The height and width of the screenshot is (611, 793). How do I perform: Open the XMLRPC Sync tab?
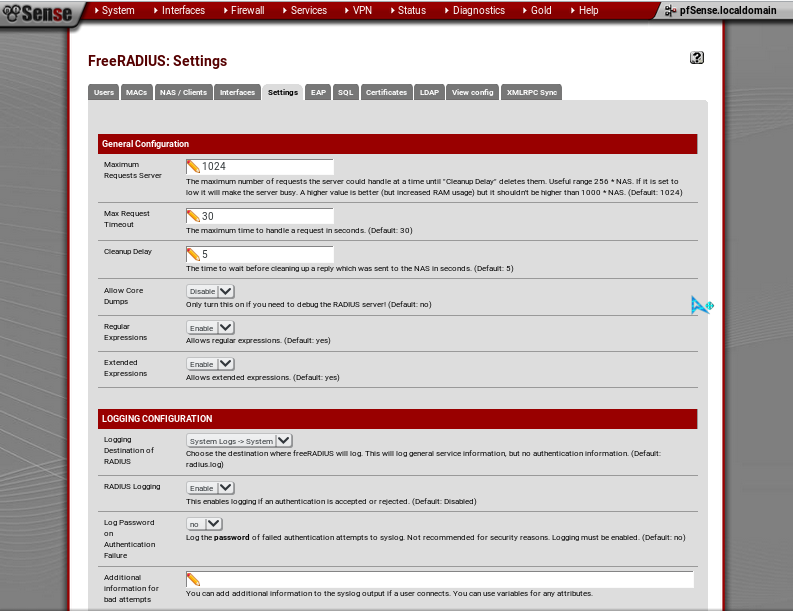pos(532,92)
